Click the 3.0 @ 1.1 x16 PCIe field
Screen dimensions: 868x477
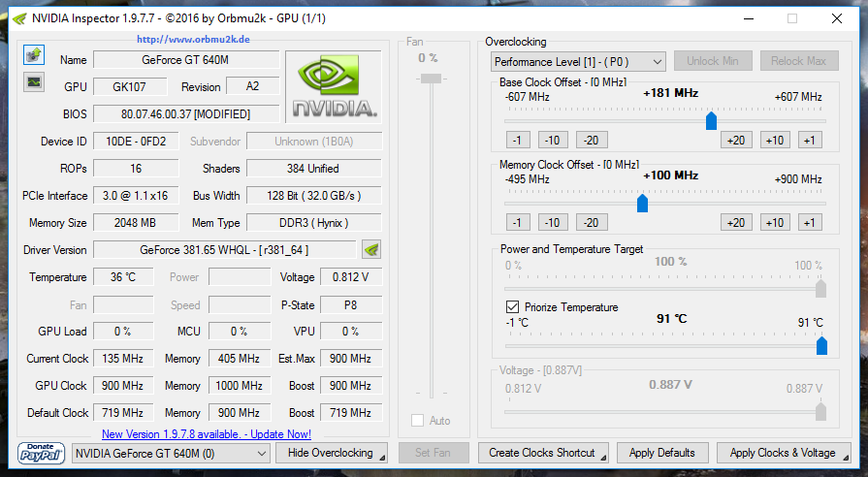(136, 195)
